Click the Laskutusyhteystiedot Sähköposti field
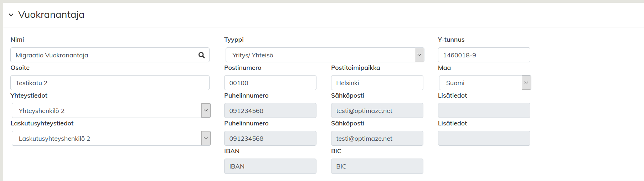This screenshot has width=644, height=181. (x=377, y=139)
